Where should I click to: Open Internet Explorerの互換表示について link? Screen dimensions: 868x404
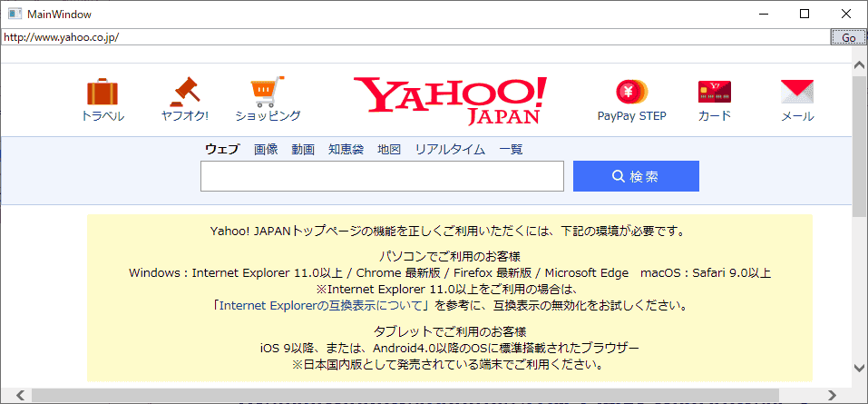[x=322, y=305]
